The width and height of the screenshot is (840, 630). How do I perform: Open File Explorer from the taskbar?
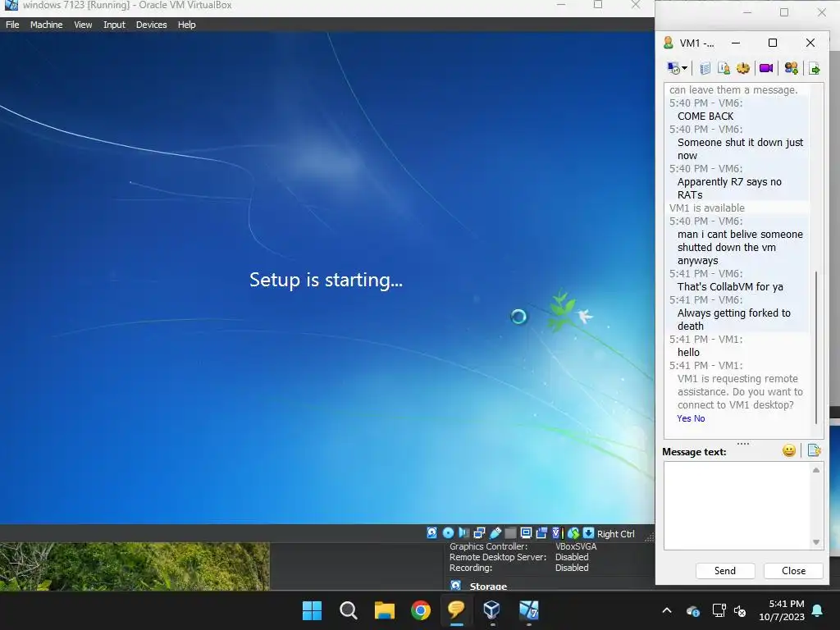tap(384, 610)
